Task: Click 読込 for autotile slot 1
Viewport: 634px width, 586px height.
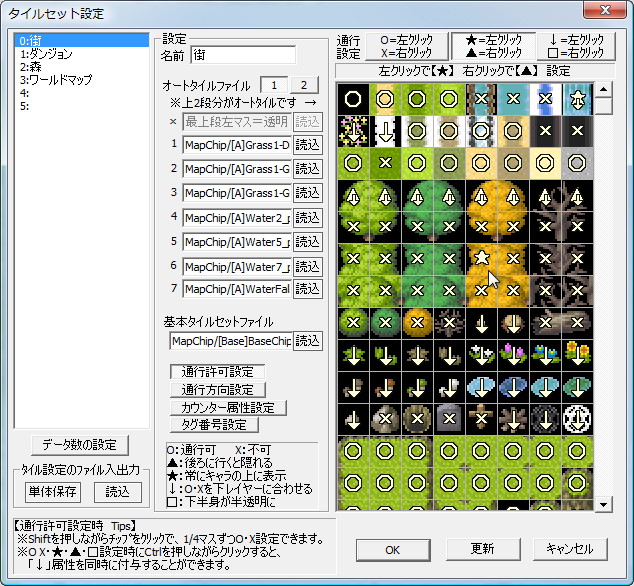Action: [308, 145]
